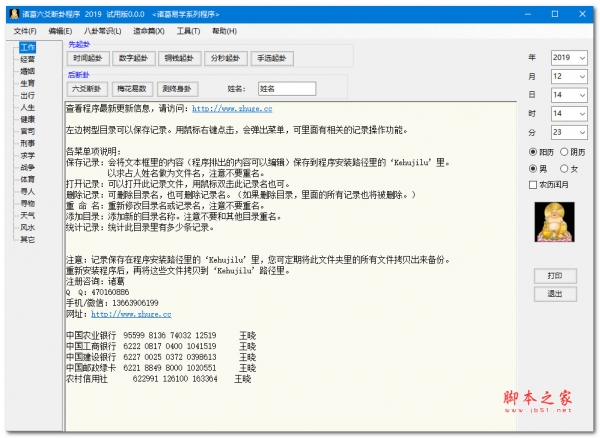Click the 六爻断卦 button
The width and height of the screenshot is (600, 438).
point(86,89)
